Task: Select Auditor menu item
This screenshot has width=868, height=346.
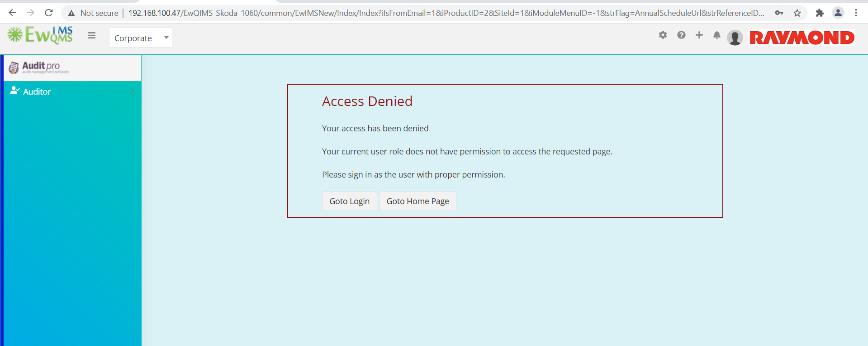Action: pos(72,91)
